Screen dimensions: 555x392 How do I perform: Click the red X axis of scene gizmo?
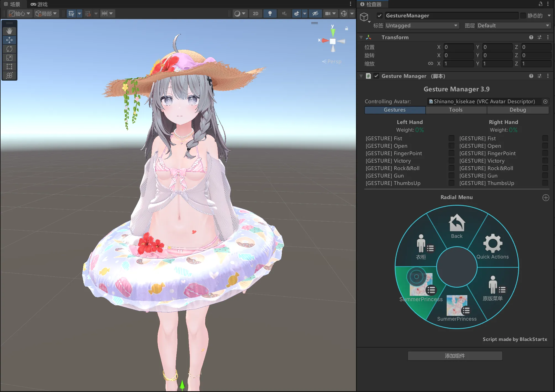coord(325,41)
